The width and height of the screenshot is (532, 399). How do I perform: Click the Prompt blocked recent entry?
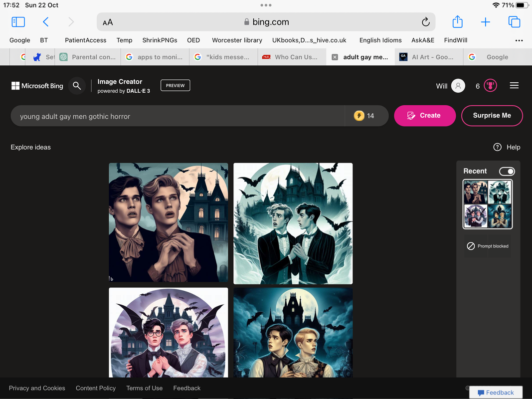pos(488,246)
